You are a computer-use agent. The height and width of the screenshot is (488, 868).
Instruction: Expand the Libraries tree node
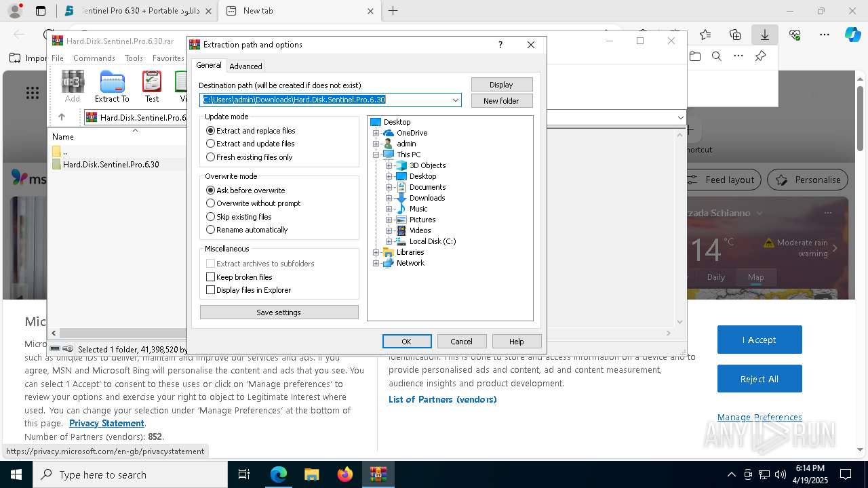[x=376, y=252]
